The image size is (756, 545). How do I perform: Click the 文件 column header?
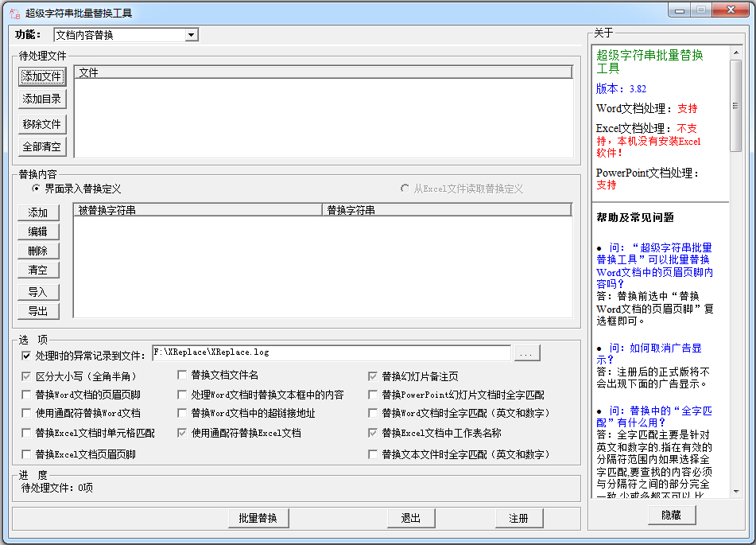pyautogui.click(x=323, y=72)
